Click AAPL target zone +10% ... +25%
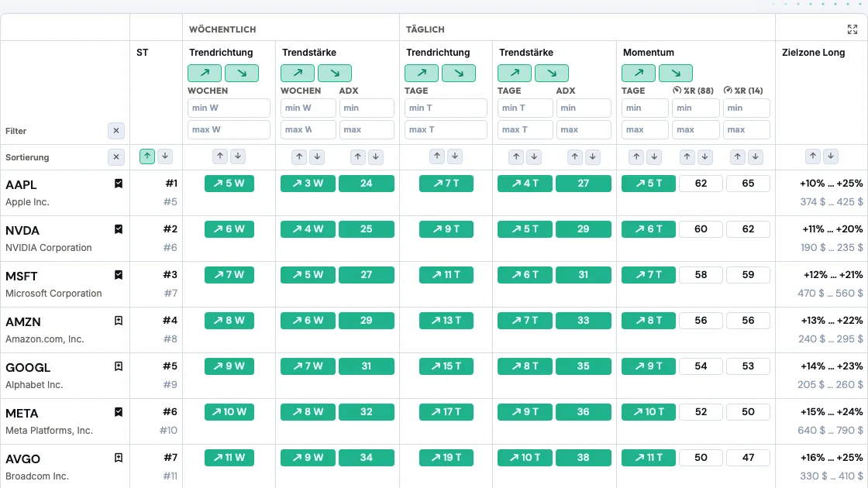 [x=831, y=183]
